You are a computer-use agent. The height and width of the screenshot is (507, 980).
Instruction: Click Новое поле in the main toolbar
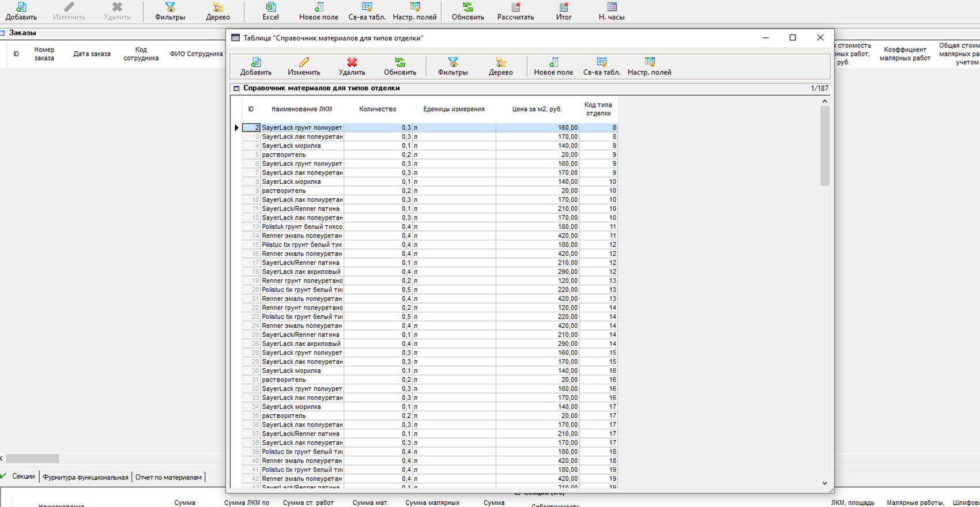coord(319,12)
